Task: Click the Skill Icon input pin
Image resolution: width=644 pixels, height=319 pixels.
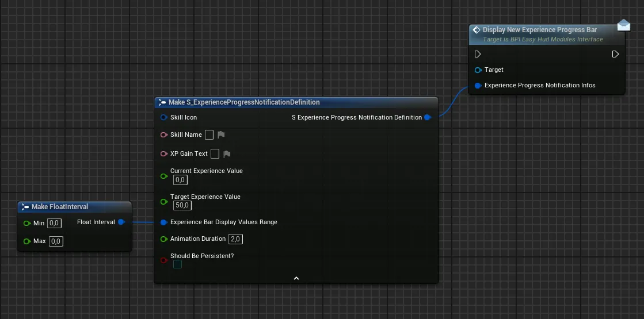Action: (x=164, y=117)
